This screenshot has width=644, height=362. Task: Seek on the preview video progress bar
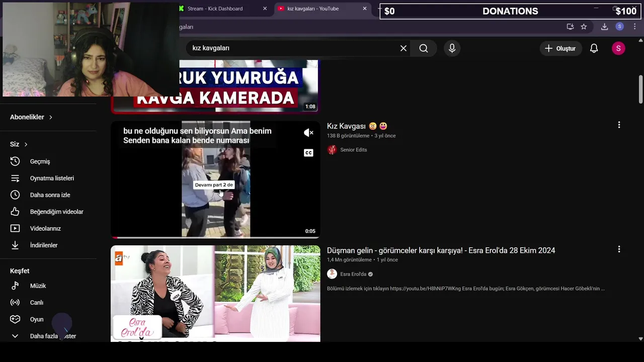215,237
